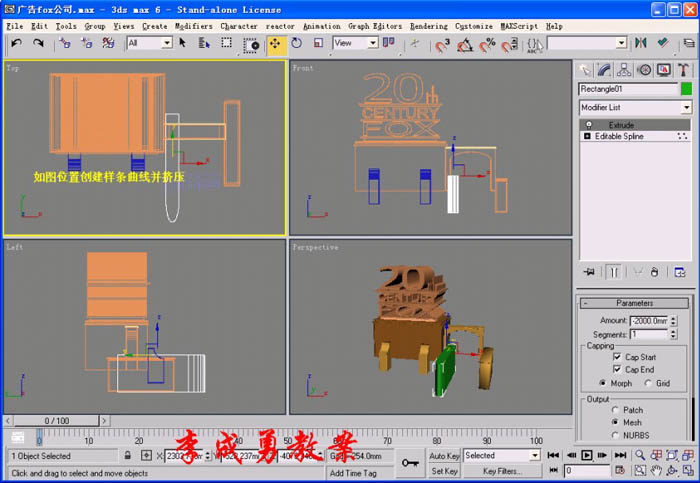
Task: Click the 0 / 100 time slider
Action: (x=57, y=421)
